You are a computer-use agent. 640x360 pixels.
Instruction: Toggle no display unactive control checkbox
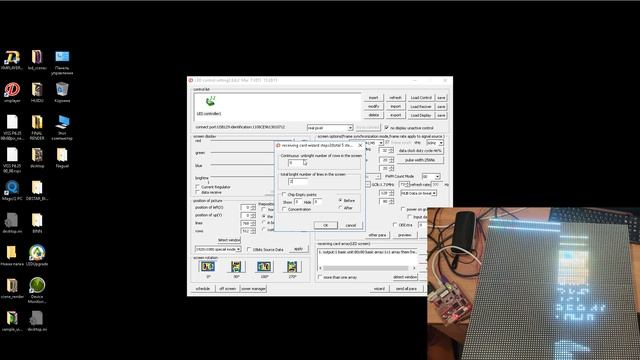click(387, 128)
